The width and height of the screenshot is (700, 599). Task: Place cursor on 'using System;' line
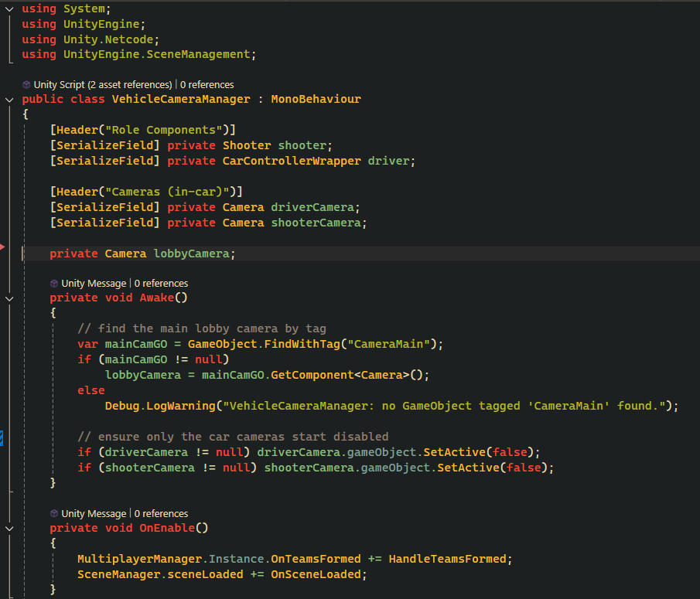coord(66,9)
